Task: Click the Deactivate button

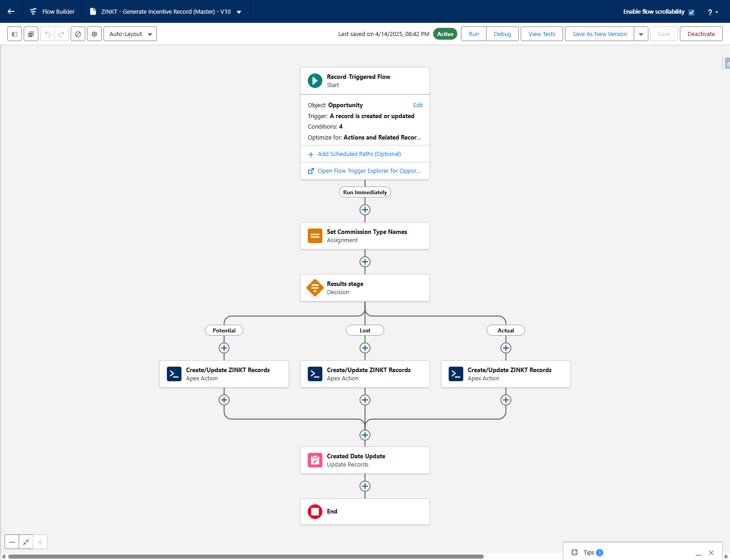Action: click(x=701, y=34)
